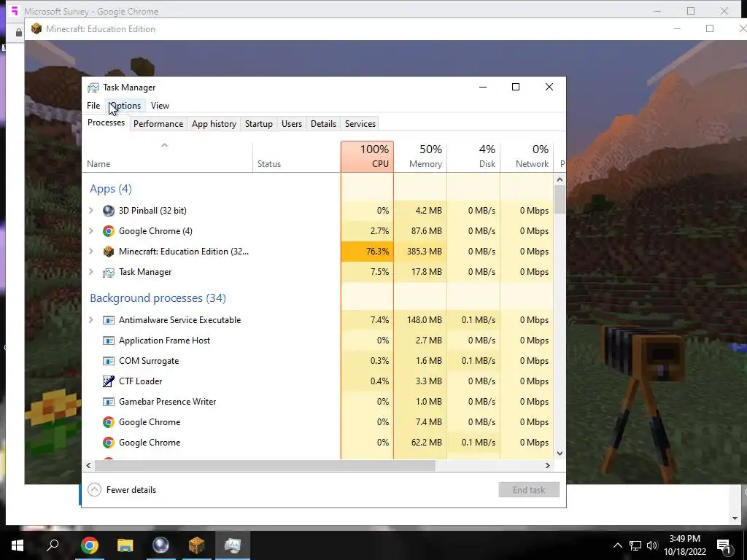Click the Minecraft window title bar icon
The image size is (747, 560).
[x=36, y=29]
